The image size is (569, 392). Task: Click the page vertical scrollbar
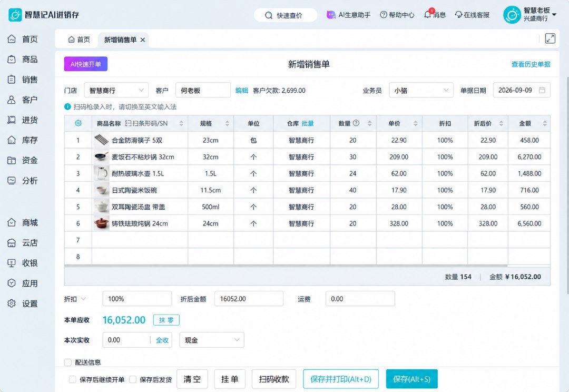tap(567, 185)
